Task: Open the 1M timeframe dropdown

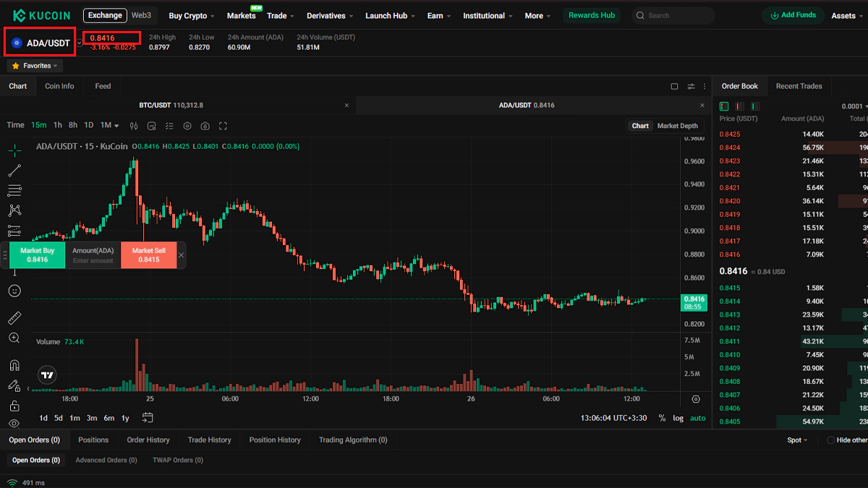Action: pos(110,126)
